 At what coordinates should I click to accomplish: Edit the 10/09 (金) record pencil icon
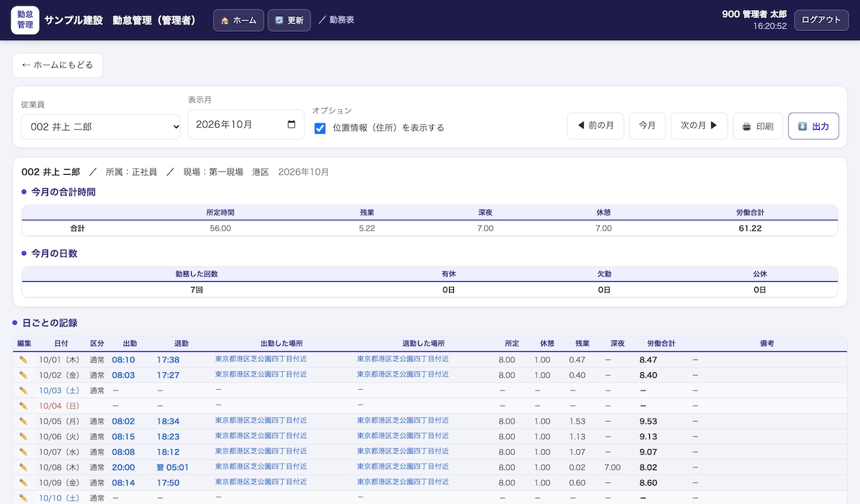pyautogui.click(x=23, y=483)
